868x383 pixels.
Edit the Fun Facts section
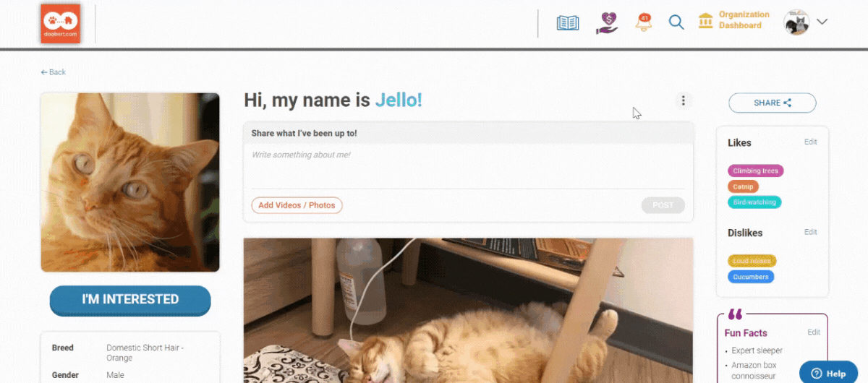(x=814, y=332)
